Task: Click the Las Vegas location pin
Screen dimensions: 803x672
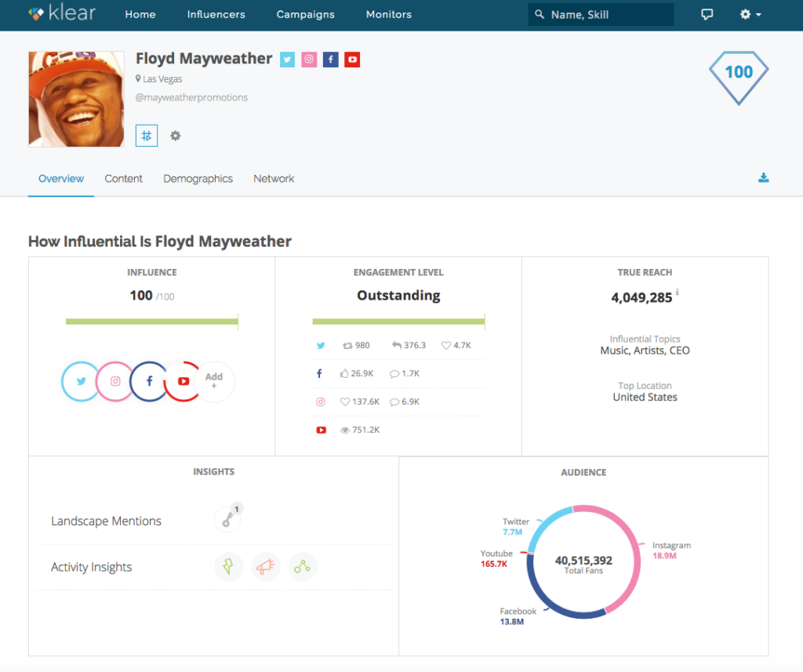Action: click(138, 78)
